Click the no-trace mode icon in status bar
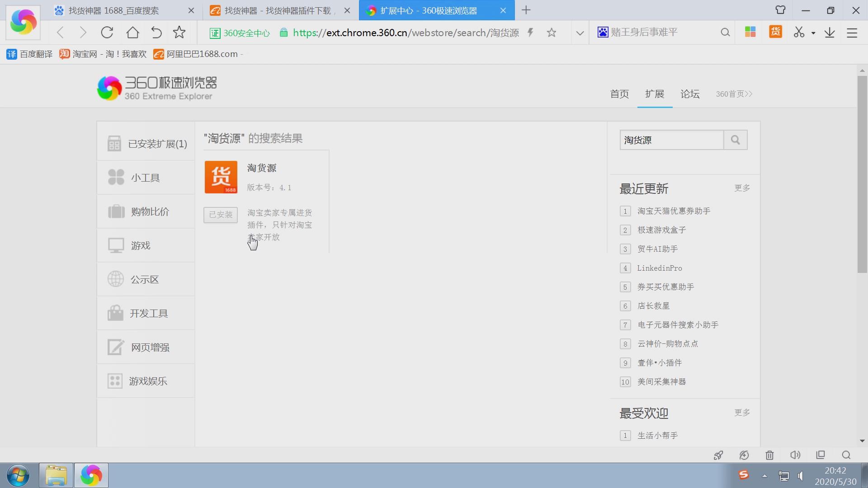Viewport: 868px width, 488px height. coord(744,455)
